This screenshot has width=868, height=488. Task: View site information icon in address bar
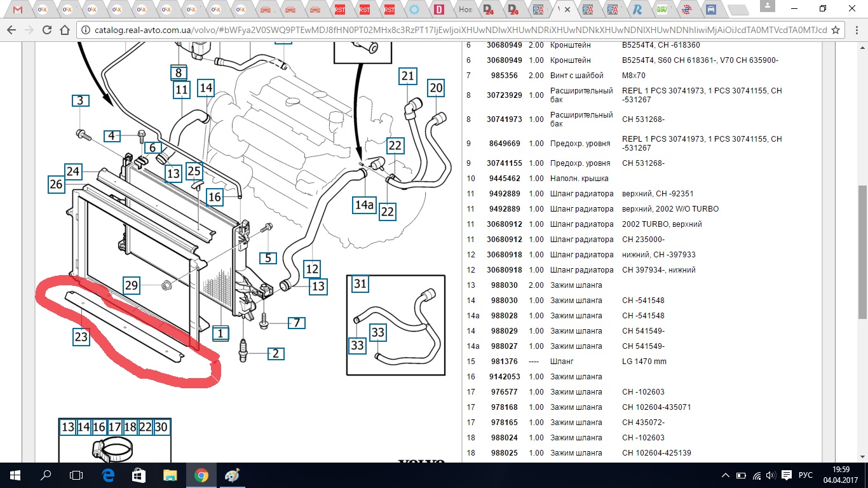click(85, 30)
